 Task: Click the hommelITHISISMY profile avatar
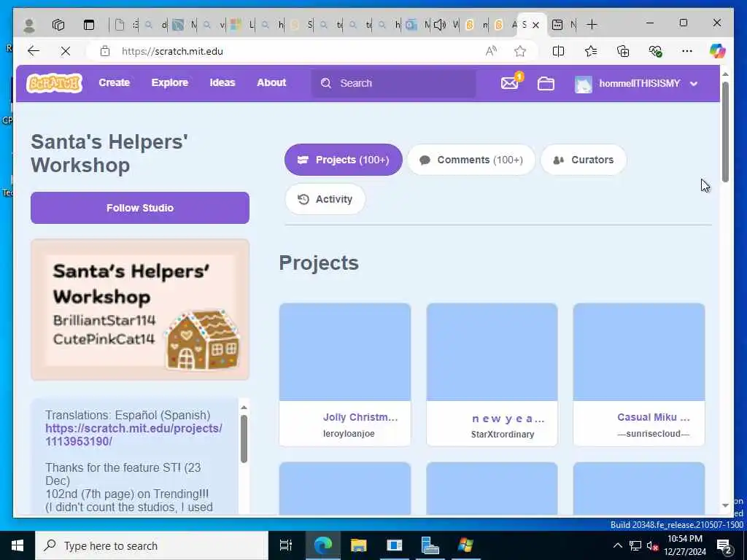(583, 84)
